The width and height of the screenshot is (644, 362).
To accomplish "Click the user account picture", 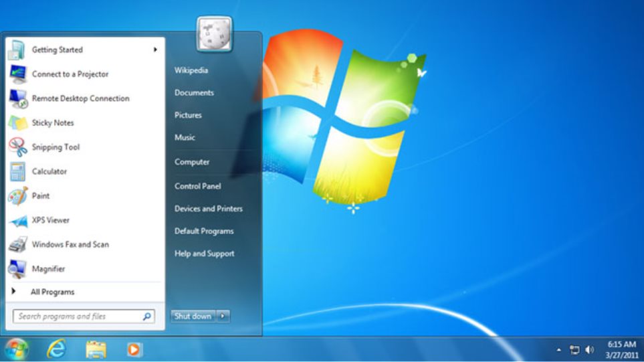I will [x=215, y=34].
